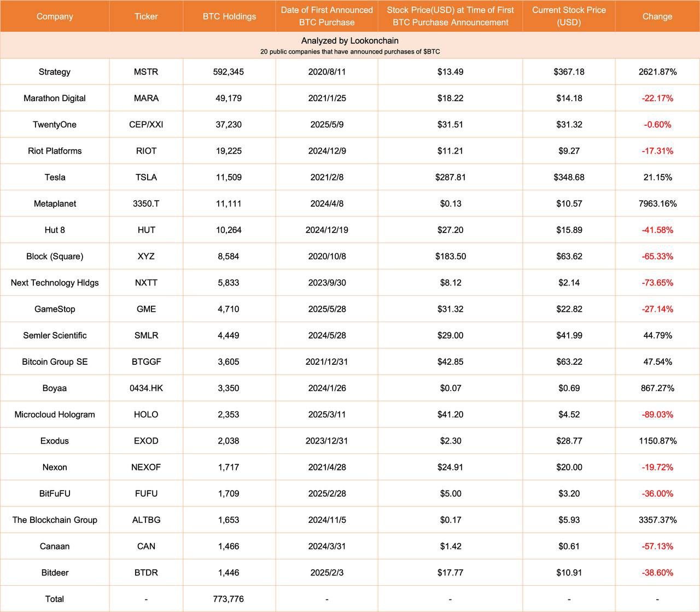Click the 2025/5/9 date cell
This screenshot has width=700, height=612.
click(327, 124)
